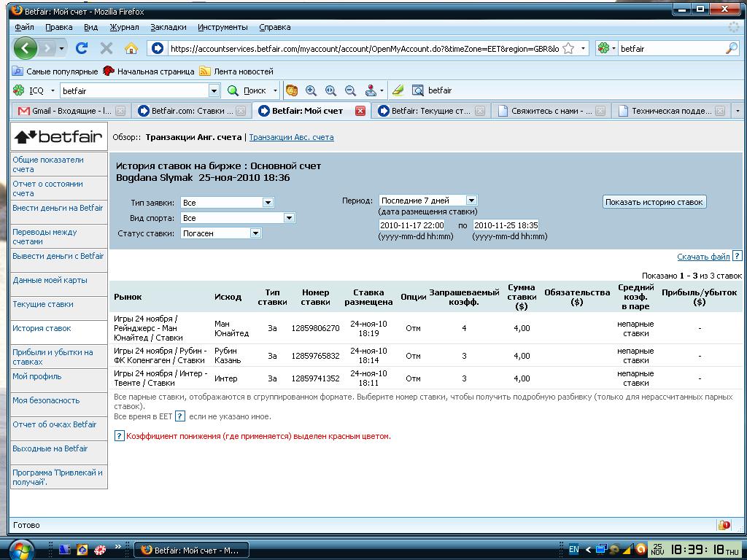Image resolution: width=747 pixels, height=560 pixels.
Task: Click the bookmark star in the address bar
Action: tap(568, 48)
